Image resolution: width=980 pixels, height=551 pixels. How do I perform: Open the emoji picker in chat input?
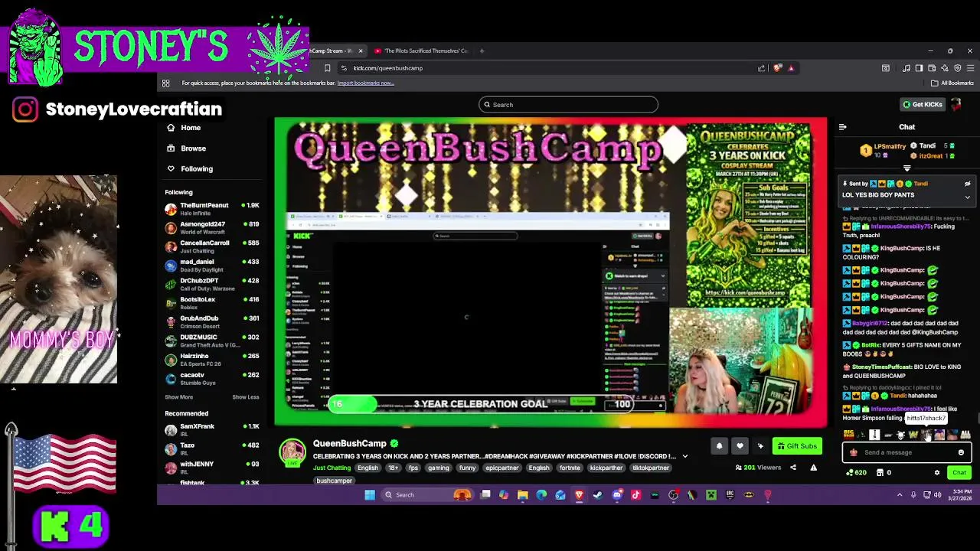click(961, 452)
